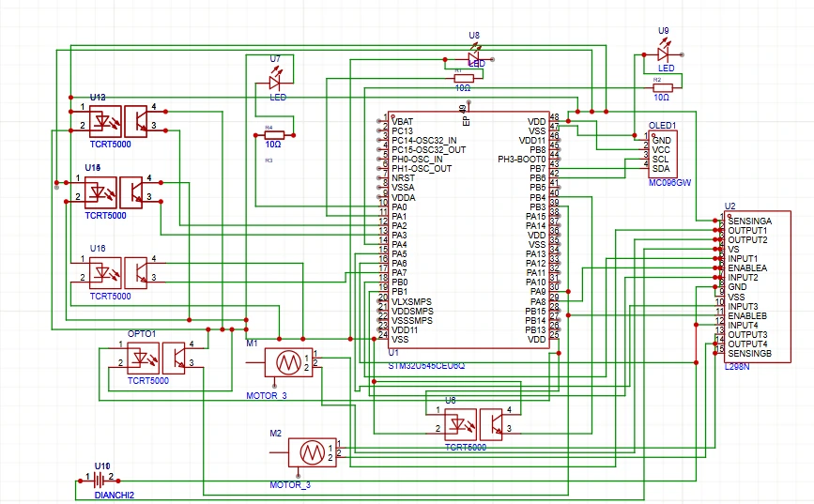Click the PB8 pin name

[x=538, y=149]
